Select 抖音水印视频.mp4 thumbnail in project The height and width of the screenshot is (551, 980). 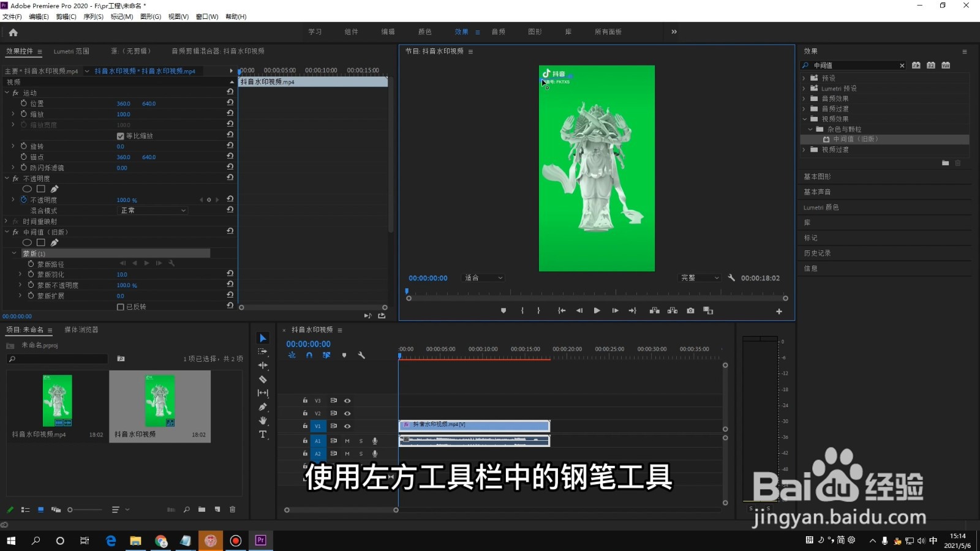[57, 401]
